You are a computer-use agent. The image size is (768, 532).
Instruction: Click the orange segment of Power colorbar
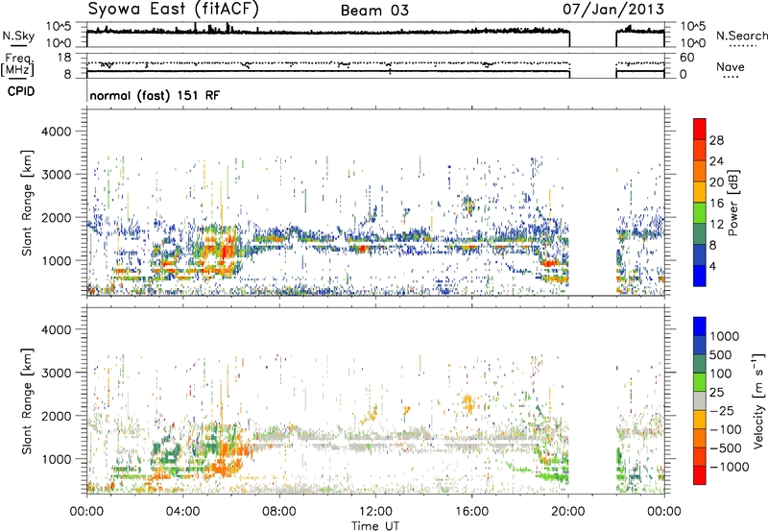(700, 171)
